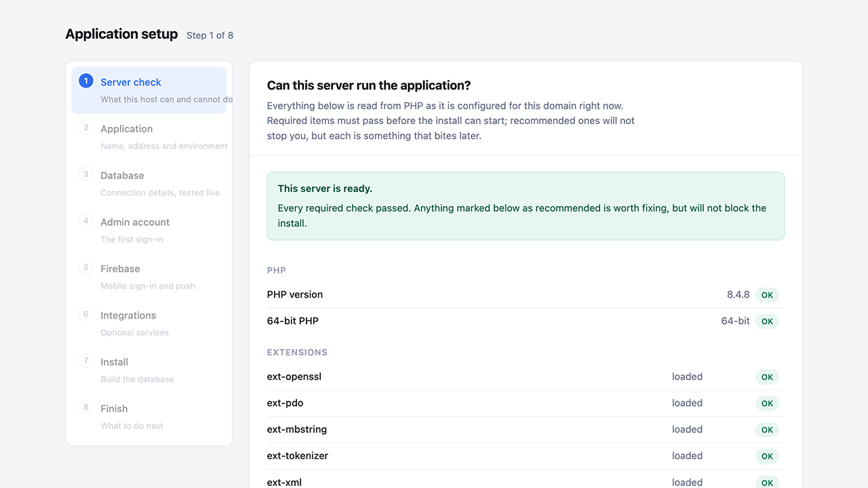Click the '64-bit' value text
The height and width of the screenshot is (488, 868).
[x=736, y=321]
